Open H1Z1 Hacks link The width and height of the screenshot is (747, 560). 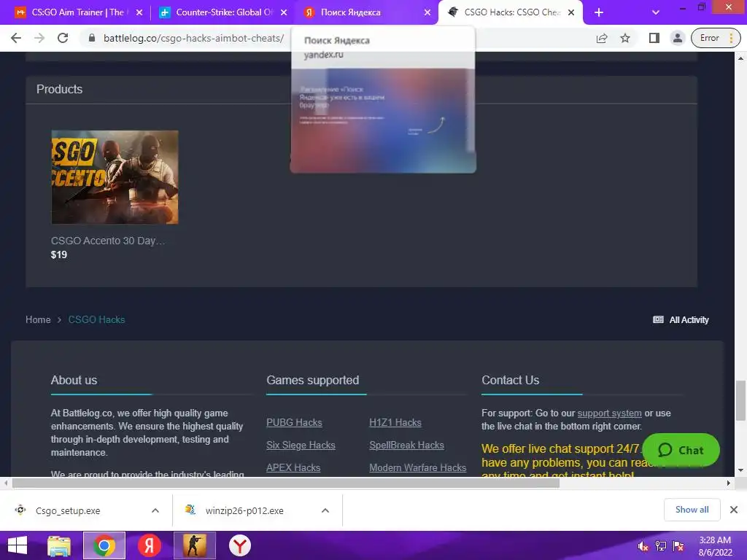[395, 422]
